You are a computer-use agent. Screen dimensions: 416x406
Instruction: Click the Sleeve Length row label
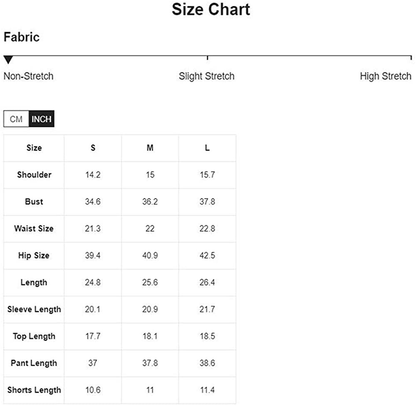click(x=34, y=309)
